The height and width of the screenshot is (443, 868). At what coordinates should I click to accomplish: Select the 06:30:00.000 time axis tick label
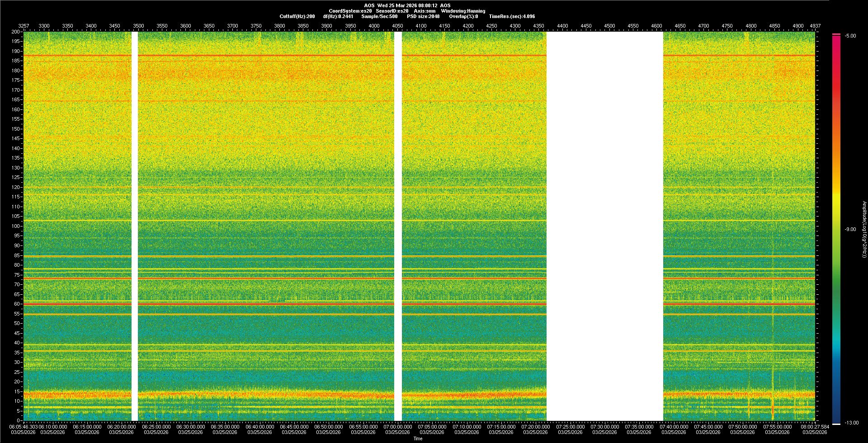(x=190, y=427)
